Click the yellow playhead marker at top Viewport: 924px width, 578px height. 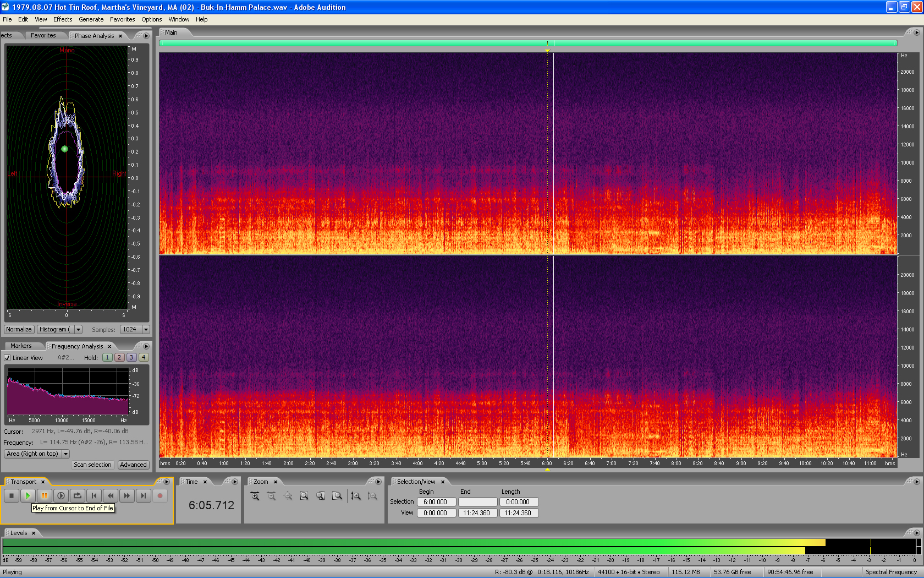point(547,50)
